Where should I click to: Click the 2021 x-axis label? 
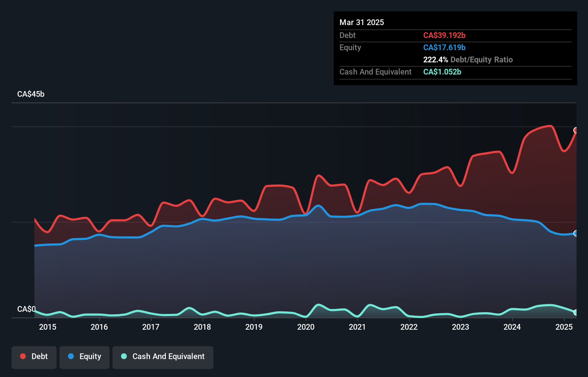pyautogui.click(x=357, y=327)
